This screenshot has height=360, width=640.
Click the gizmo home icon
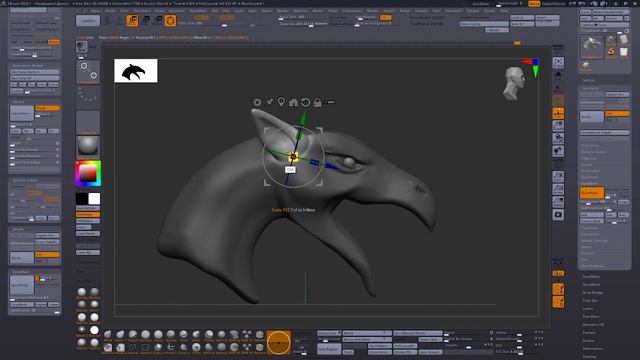[x=293, y=102]
